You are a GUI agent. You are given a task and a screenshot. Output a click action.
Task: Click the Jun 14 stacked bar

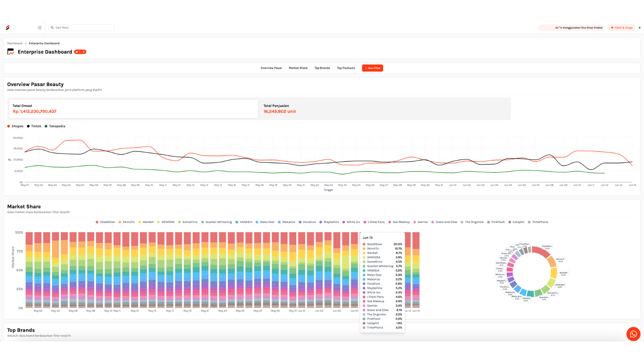point(416,270)
